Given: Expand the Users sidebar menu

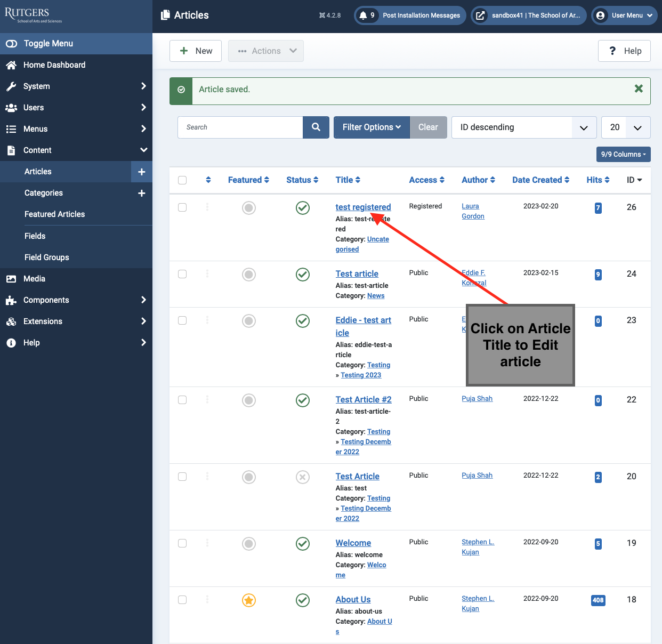Looking at the screenshot, I should [76, 108].
